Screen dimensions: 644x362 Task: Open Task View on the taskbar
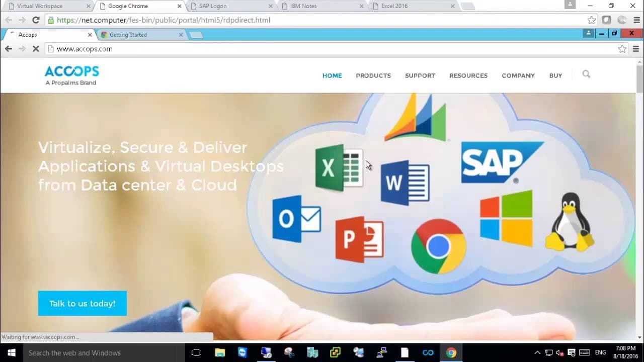point(197,352)
